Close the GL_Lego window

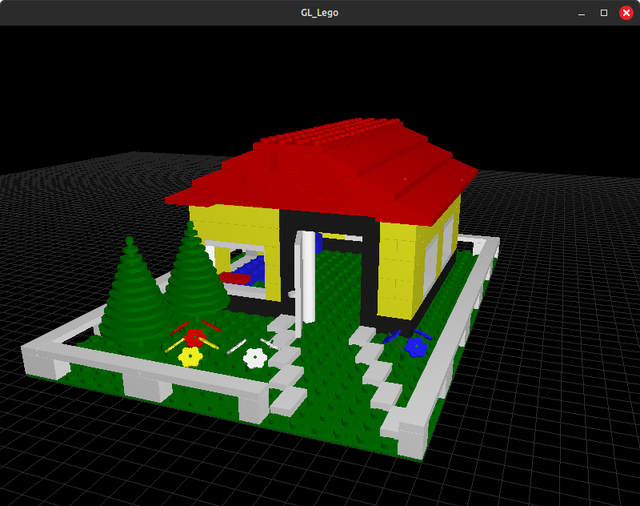pyautogui.click(x=626, y=13)
